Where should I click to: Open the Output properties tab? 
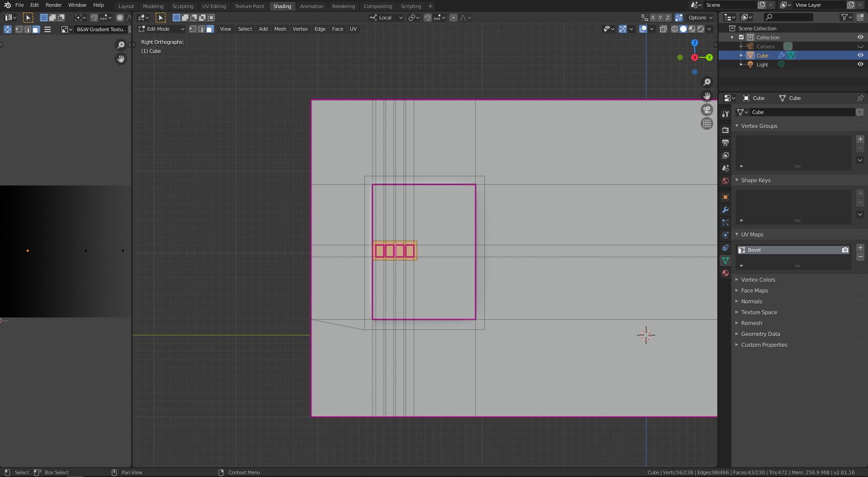(x=725, y=142)
